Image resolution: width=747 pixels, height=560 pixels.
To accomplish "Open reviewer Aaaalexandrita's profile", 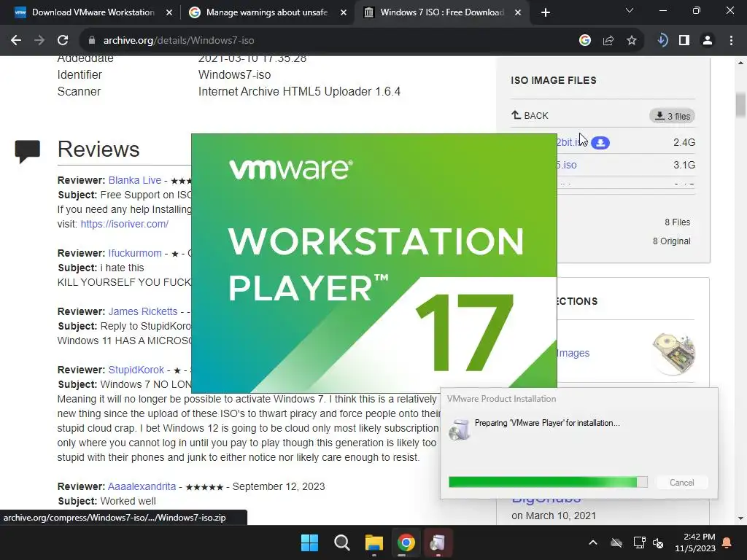I will pyautogui.click(x=142, y=486).
